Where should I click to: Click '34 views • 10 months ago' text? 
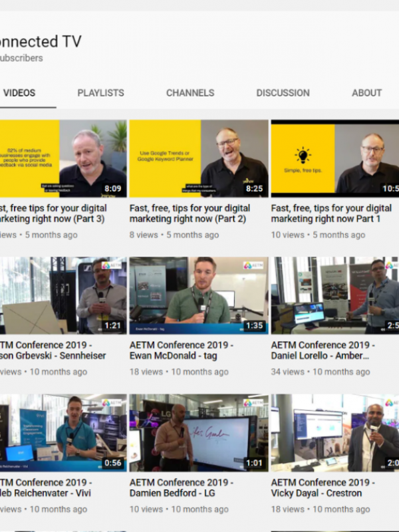coord(321,372)
